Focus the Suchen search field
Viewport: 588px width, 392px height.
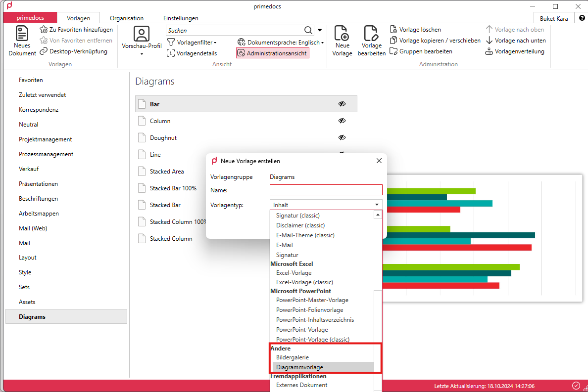(235, 30)
